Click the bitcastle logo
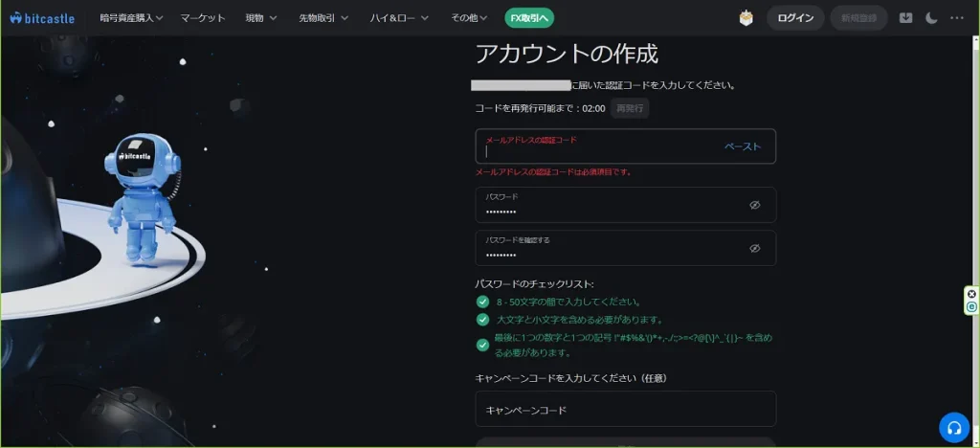 coord(42,18)
